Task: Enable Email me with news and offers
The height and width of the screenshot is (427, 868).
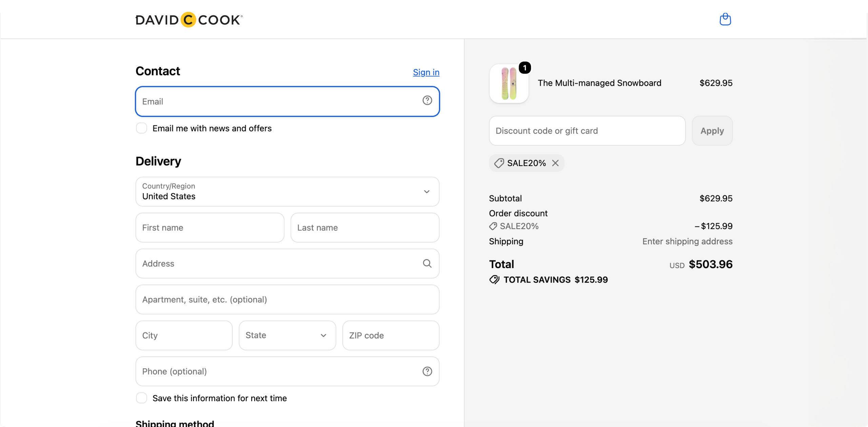Action: coord(141,128)
